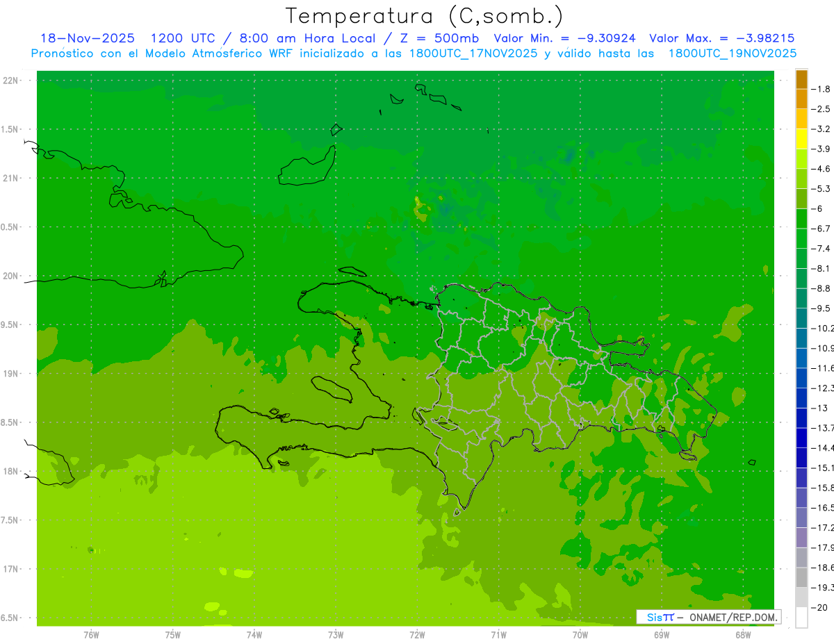
Task: Click the "-5.3" colorbar label
Action: [821, 189]
